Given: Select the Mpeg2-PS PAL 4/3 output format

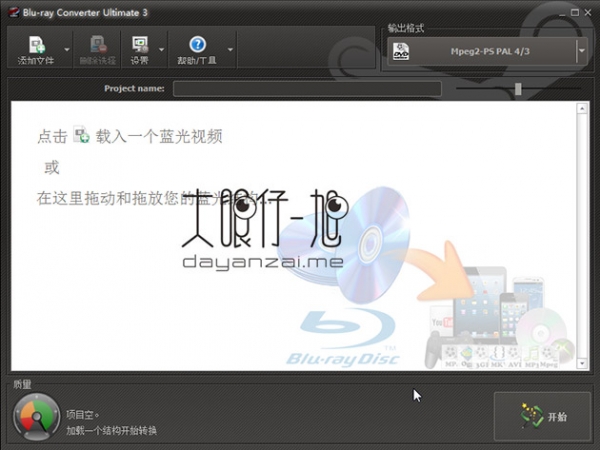Looking at the screenshot, I should (x=490, y=51).
